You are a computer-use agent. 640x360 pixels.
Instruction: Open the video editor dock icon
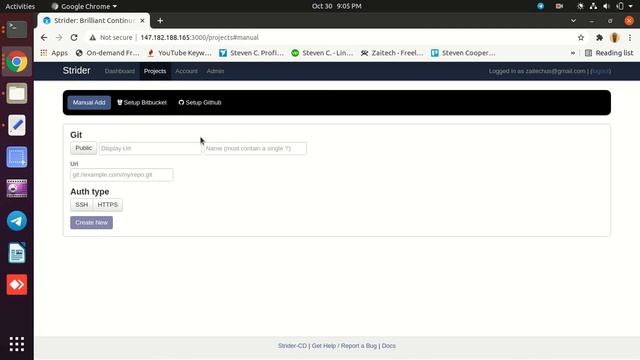[17, 189]
